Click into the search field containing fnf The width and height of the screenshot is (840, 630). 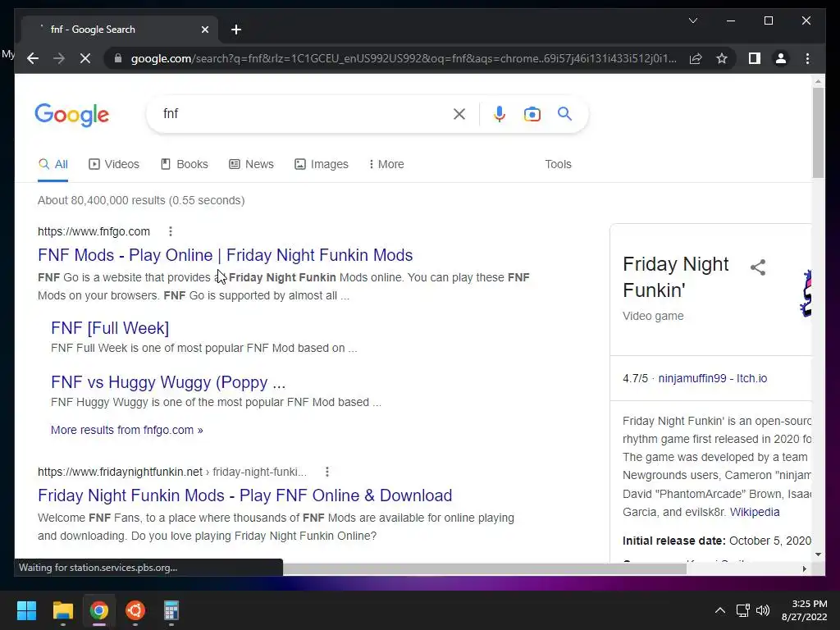point(305,113)
